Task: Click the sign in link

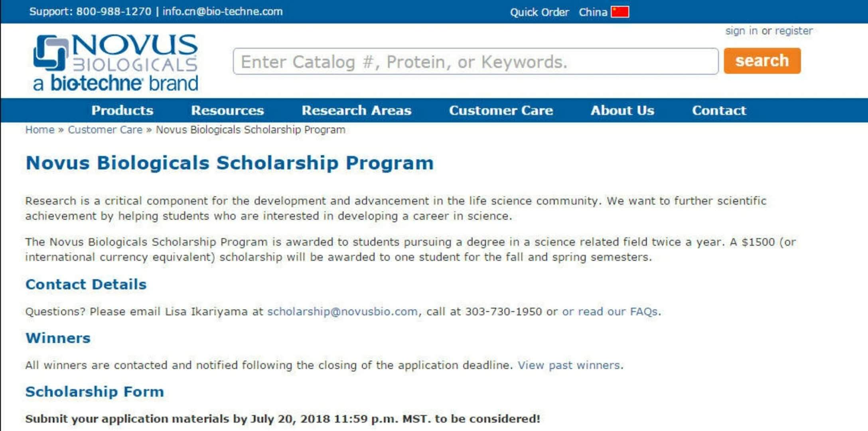Action: click(x=741, y=31)
